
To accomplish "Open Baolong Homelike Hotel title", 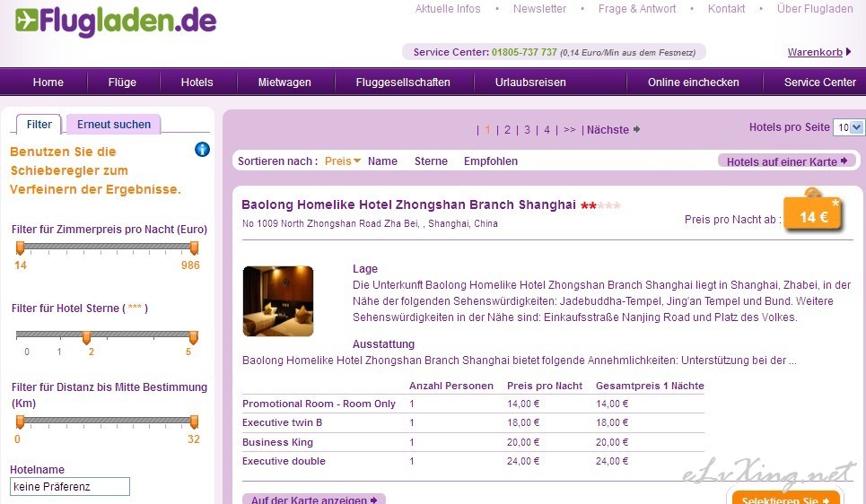I will point(408,204).
